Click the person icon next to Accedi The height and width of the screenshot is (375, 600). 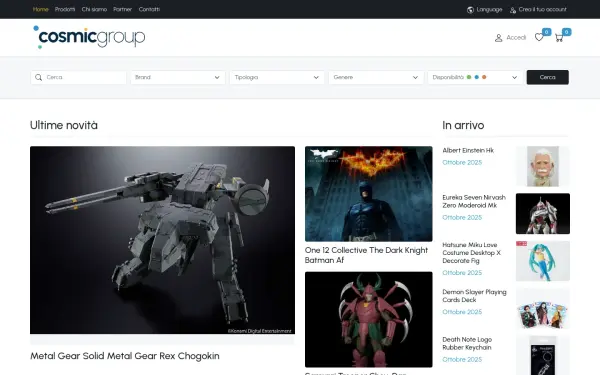[x=498, y=38]
